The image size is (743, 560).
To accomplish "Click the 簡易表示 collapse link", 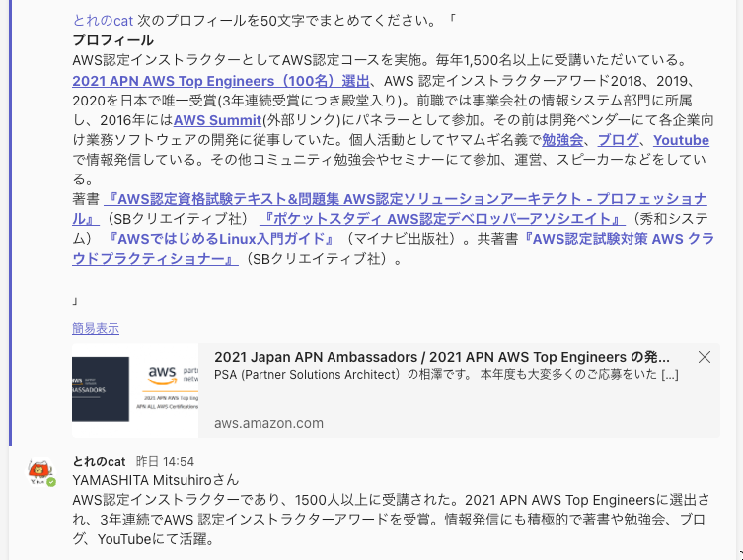I will [x=96, y=328].
